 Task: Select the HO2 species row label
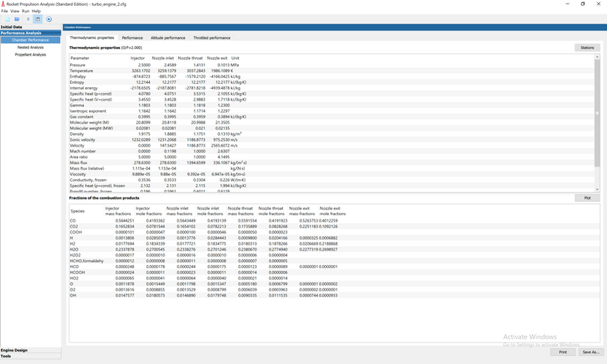(74, 278)
